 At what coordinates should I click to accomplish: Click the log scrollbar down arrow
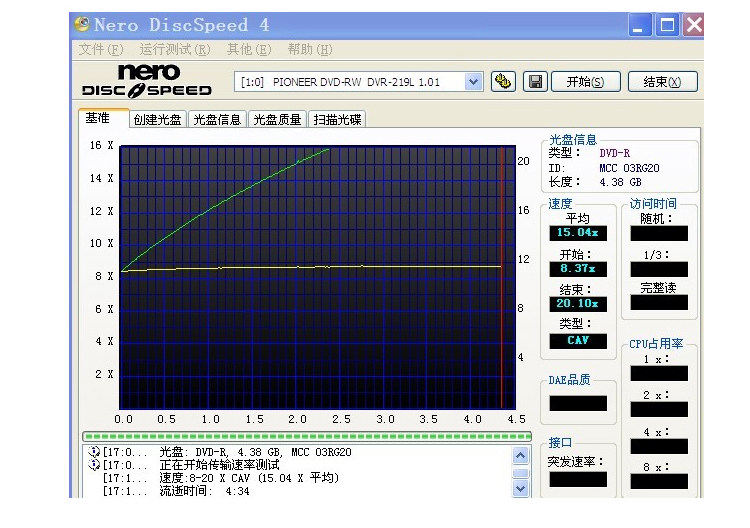click(x=520, y=489)
